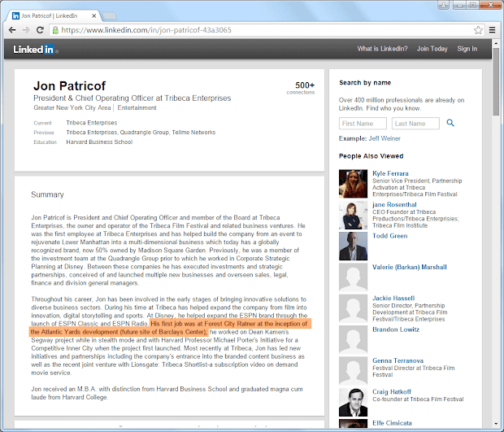Click the browser forward arrow
The image size is (504, 432).
[26, 30]
